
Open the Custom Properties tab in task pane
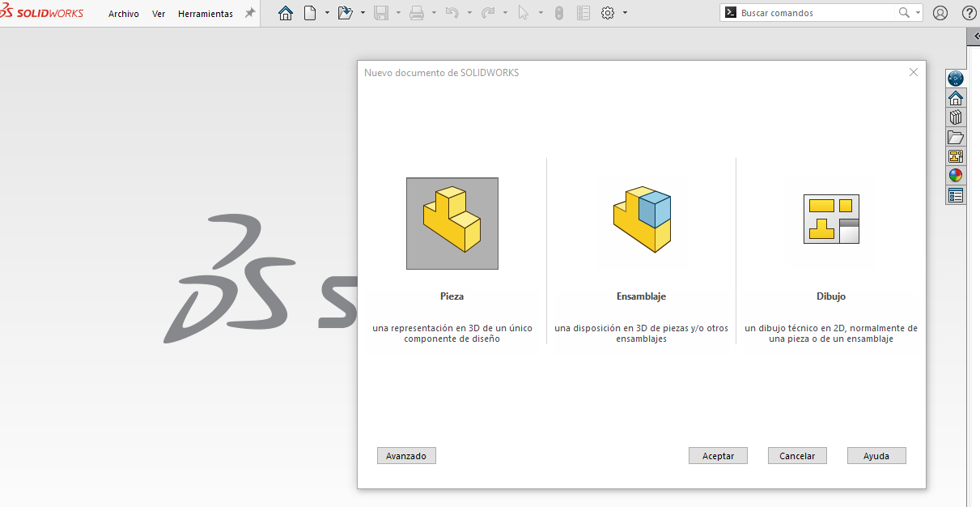956,195
